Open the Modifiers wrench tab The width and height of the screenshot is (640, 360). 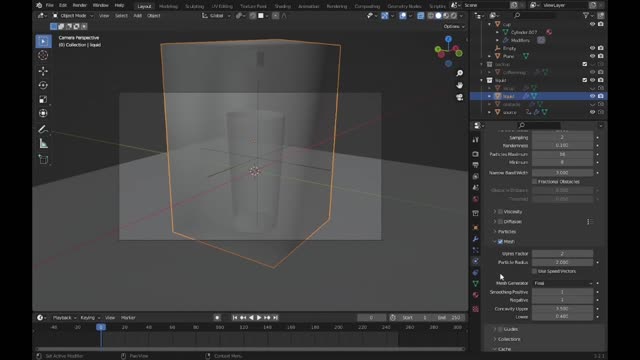click(x=476, y=239)
